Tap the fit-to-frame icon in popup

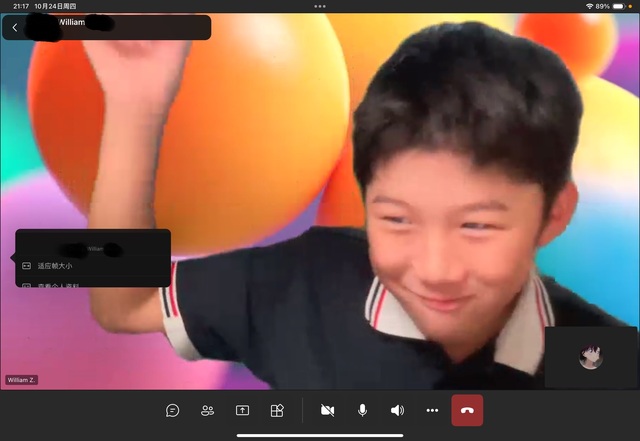[x=27, y=266]
